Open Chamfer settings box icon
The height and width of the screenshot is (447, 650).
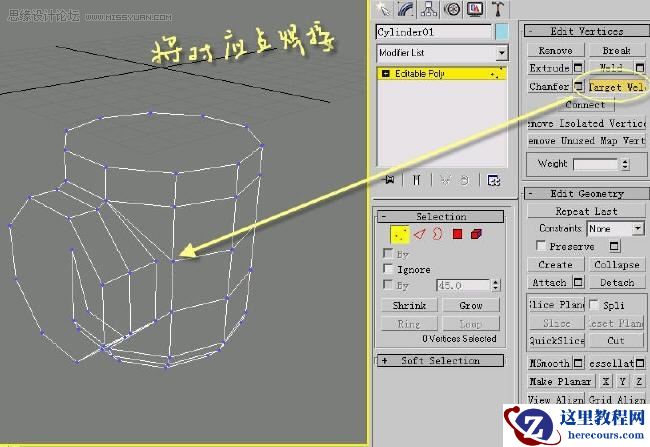(x=578, y=86)
